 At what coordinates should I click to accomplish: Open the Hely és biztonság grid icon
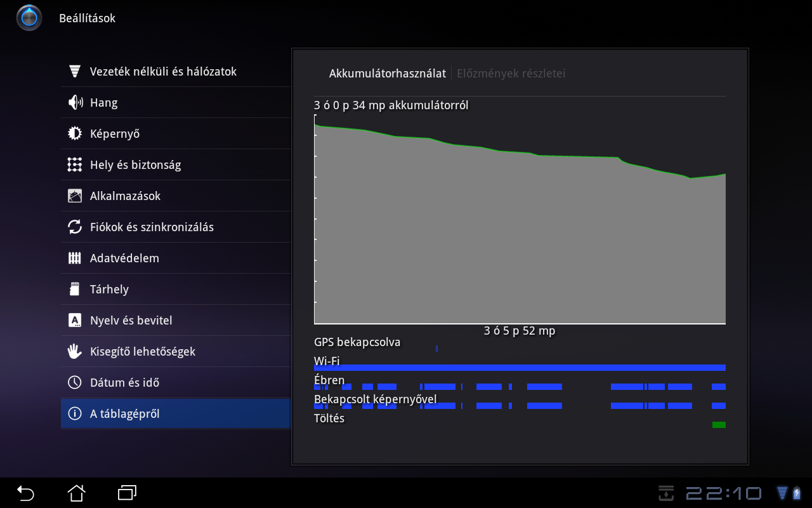[x=75, y=164]
